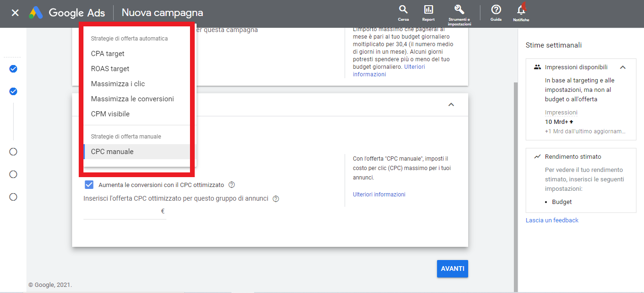
Task: Select the third empty step circle
Action: pos(13,197)
